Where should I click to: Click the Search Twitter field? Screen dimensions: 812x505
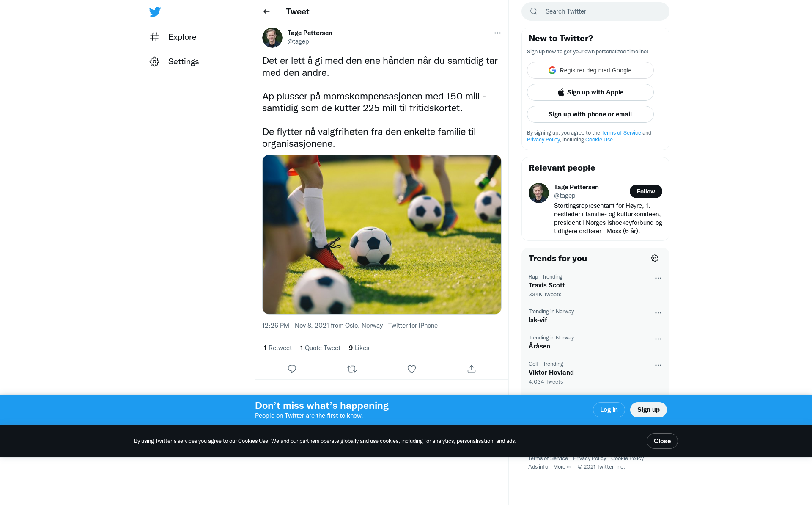tap(595, 11)
